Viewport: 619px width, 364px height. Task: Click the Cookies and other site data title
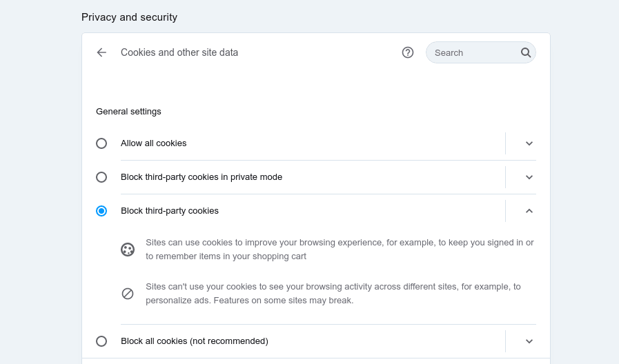179,52
